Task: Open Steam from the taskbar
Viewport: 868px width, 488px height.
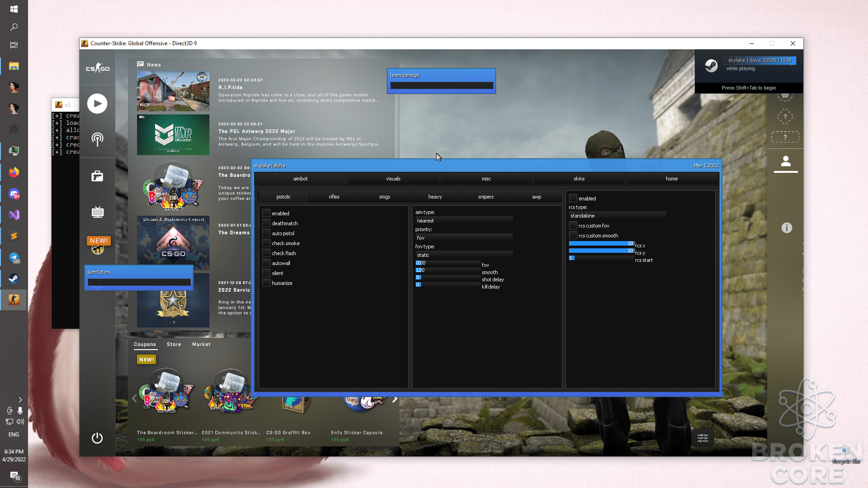Action: tap(14, 278)
